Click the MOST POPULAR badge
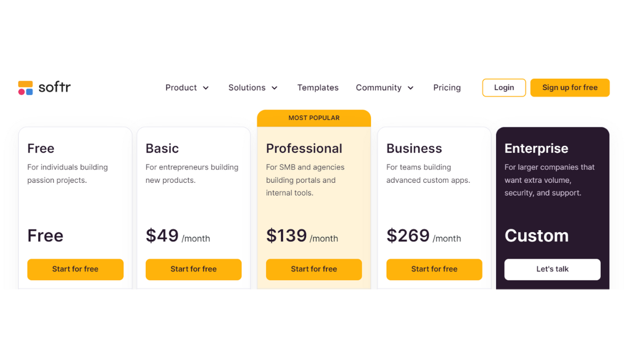 [314, 117]
